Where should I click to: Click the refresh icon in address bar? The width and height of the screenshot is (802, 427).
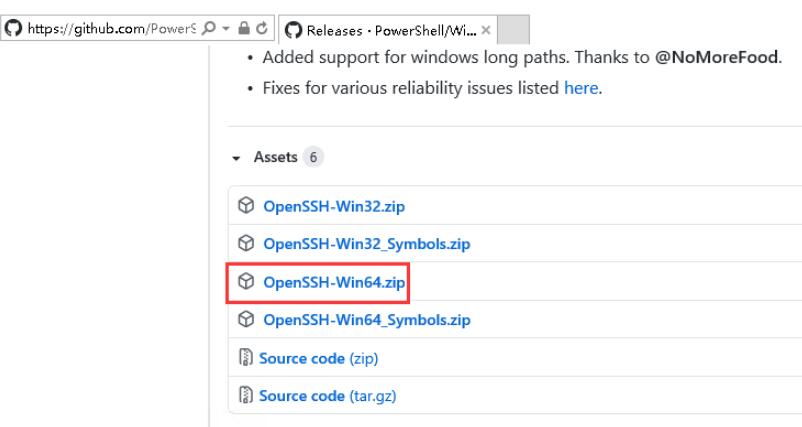coord(262,28)
